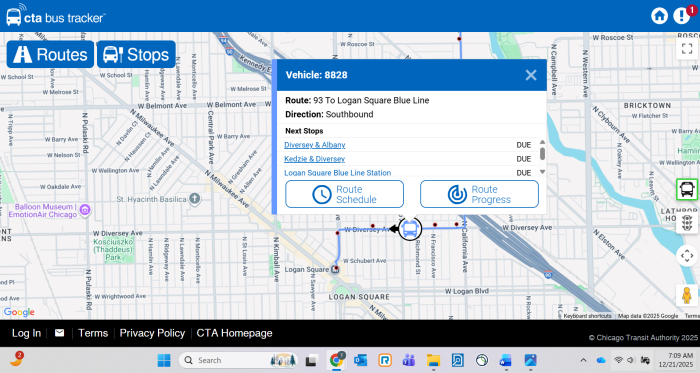Open Google logo on map
This screenshot has width=700, height=373.
click(19, 312)
